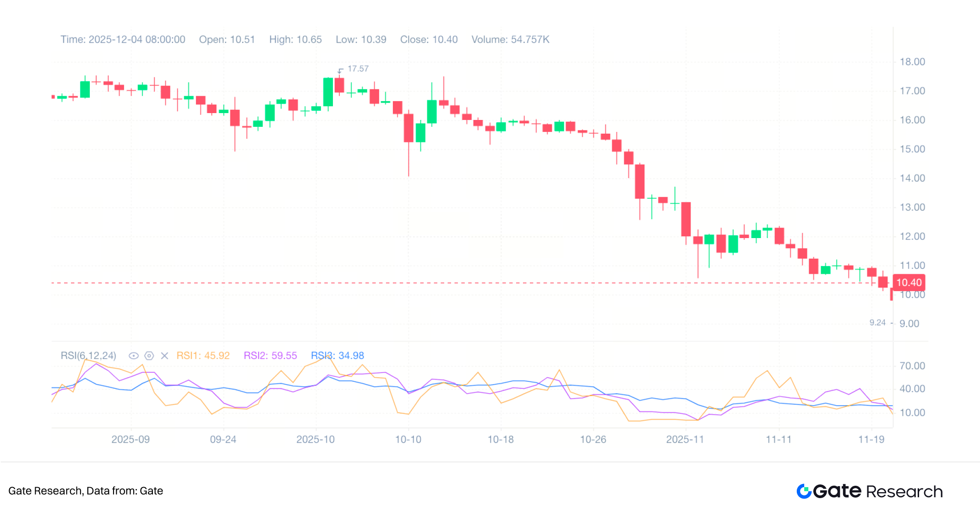
Task: Open RSI indicator settings gear icon
Action: [x=149, y=356]
